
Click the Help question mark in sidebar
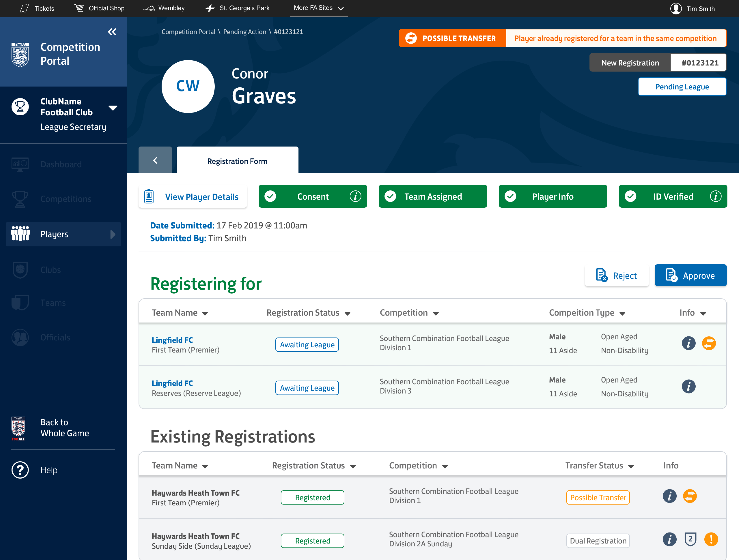pyautogui.click(x=20, y=470)
